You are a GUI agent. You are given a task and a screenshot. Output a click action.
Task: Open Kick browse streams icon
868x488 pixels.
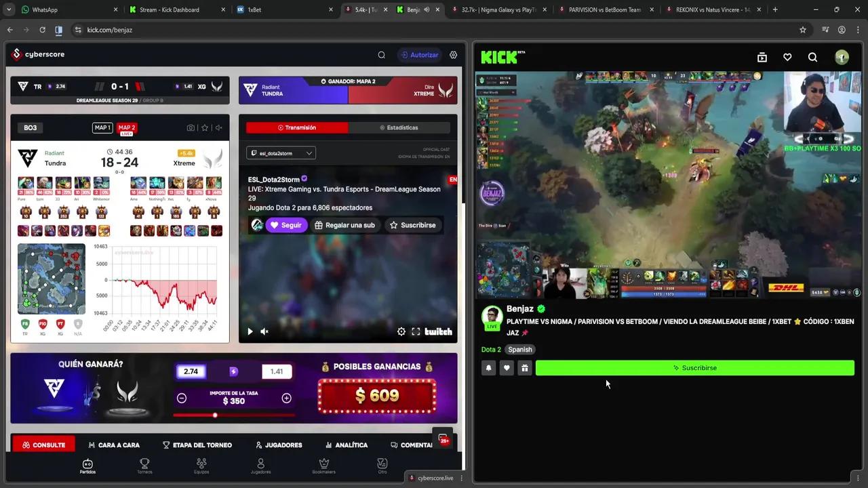point(762,58)
